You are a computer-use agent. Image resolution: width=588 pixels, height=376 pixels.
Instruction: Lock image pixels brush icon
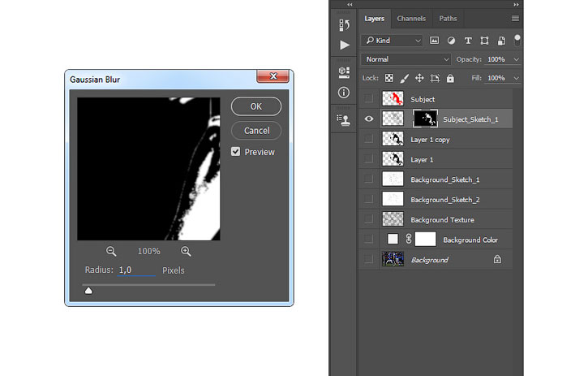[404, 78]
